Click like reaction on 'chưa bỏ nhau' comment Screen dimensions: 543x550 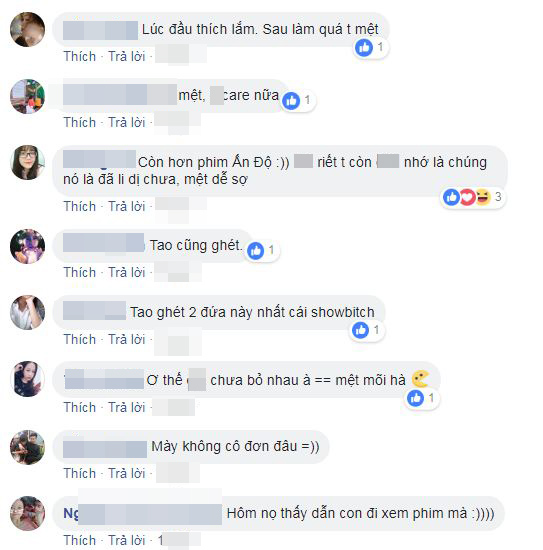(415, 398)
